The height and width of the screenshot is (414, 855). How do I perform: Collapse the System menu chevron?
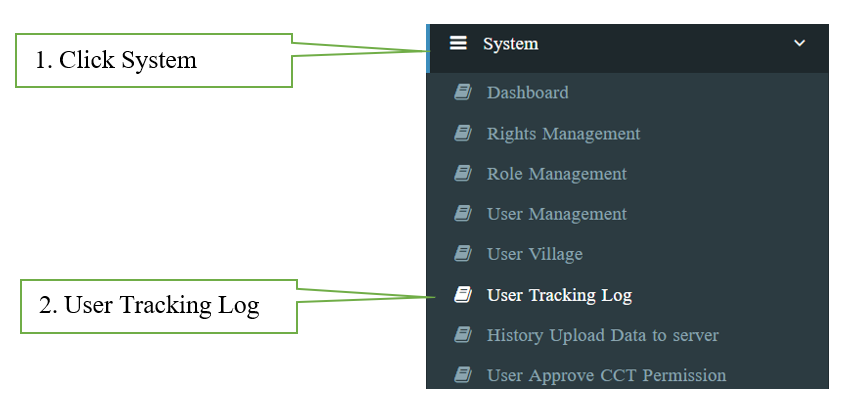pos(798,44)
